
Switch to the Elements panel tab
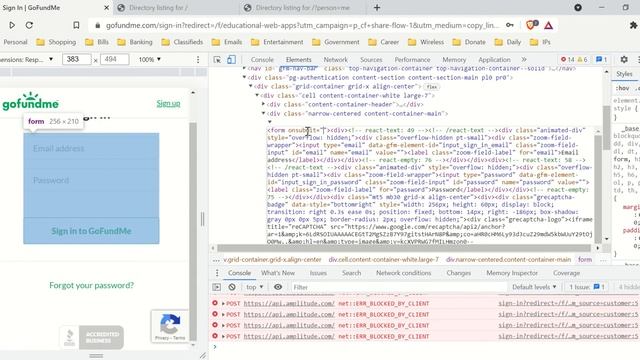coord(298,60)
